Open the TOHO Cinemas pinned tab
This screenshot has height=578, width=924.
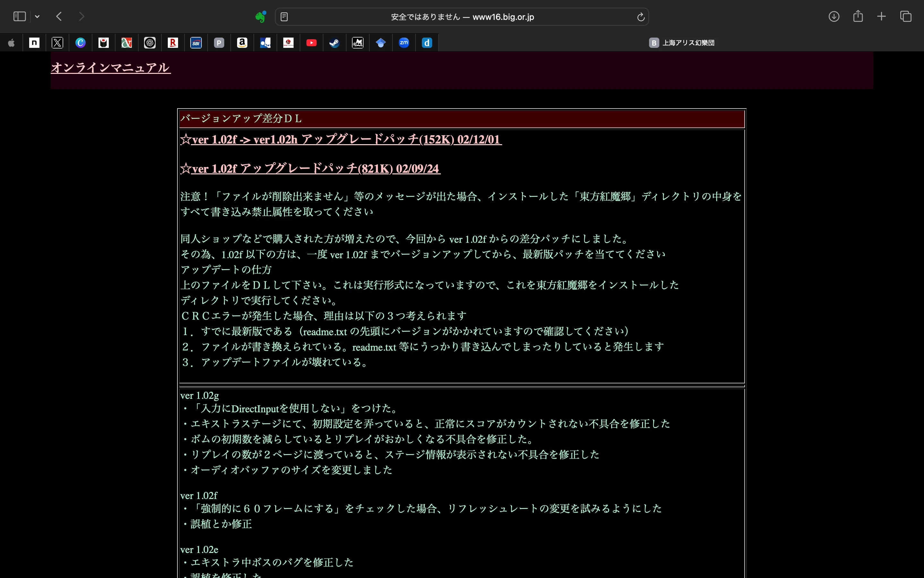pyautogui.click(x=288, y=43)
